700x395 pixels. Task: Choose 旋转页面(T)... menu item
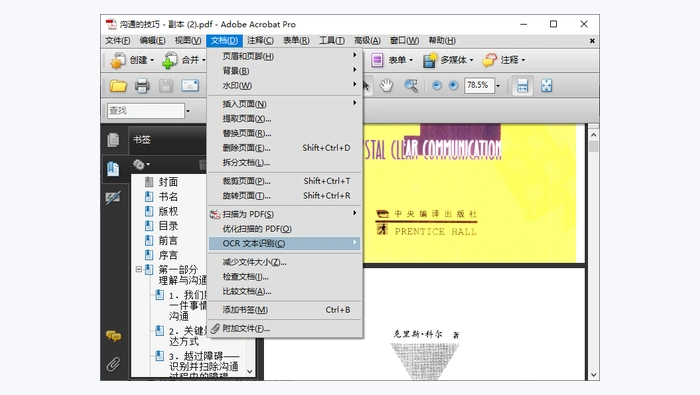coord(284,195)
